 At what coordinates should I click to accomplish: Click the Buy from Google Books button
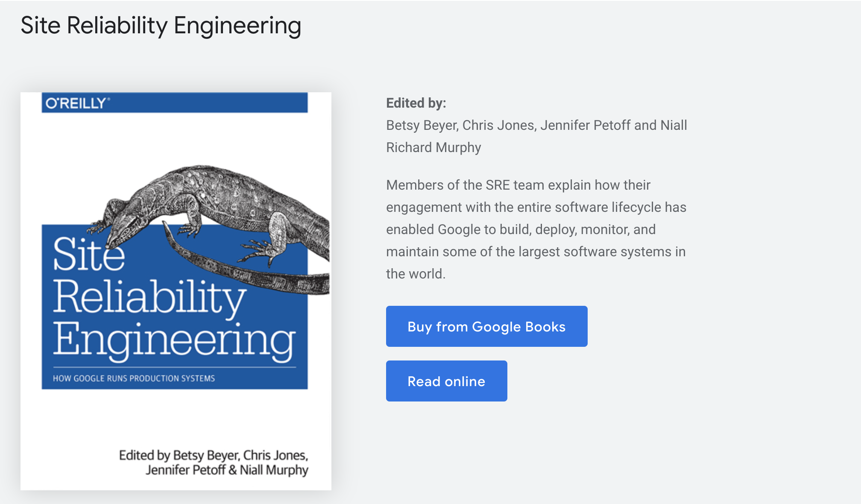pos(486,326)
